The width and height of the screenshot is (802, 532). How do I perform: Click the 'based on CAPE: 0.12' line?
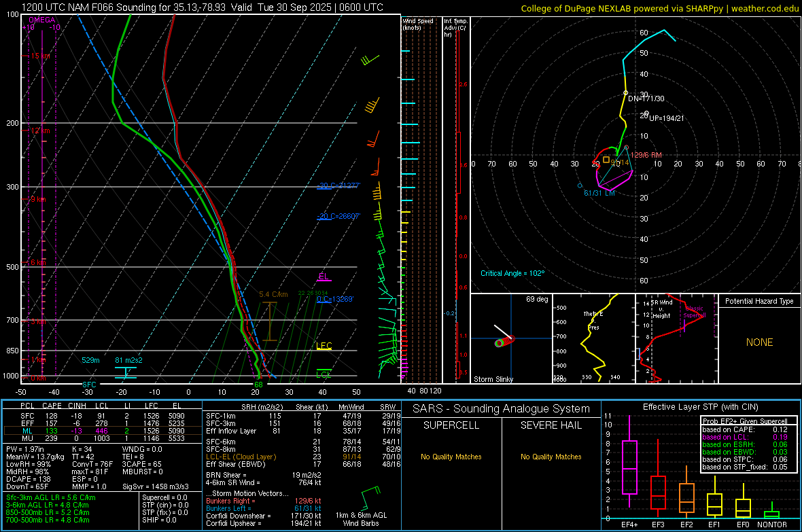745,429
